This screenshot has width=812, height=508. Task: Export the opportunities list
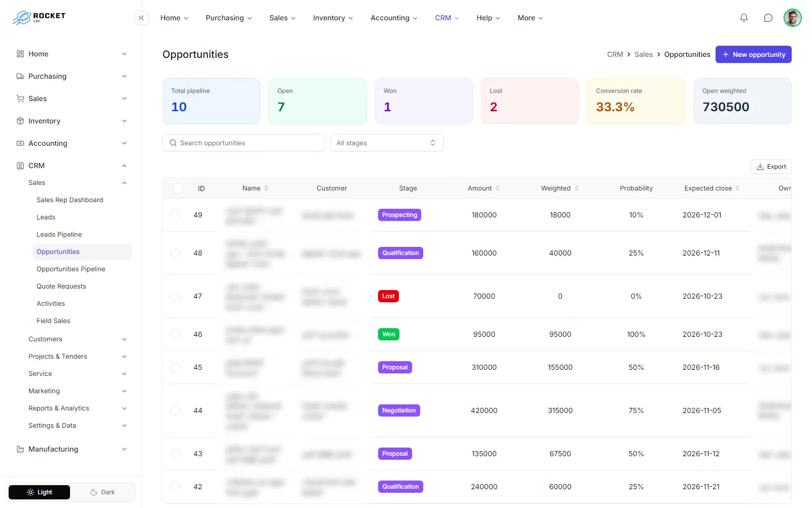(x=771, y=167)
